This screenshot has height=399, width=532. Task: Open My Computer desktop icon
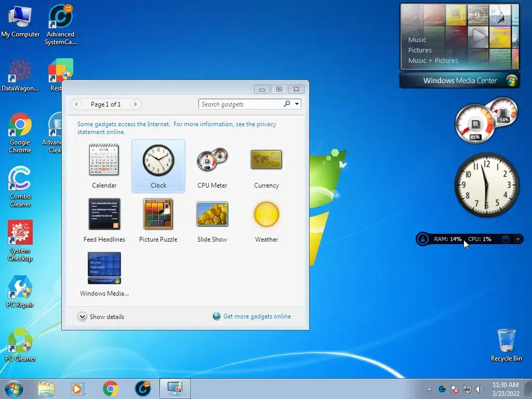[x=20, y=21]
